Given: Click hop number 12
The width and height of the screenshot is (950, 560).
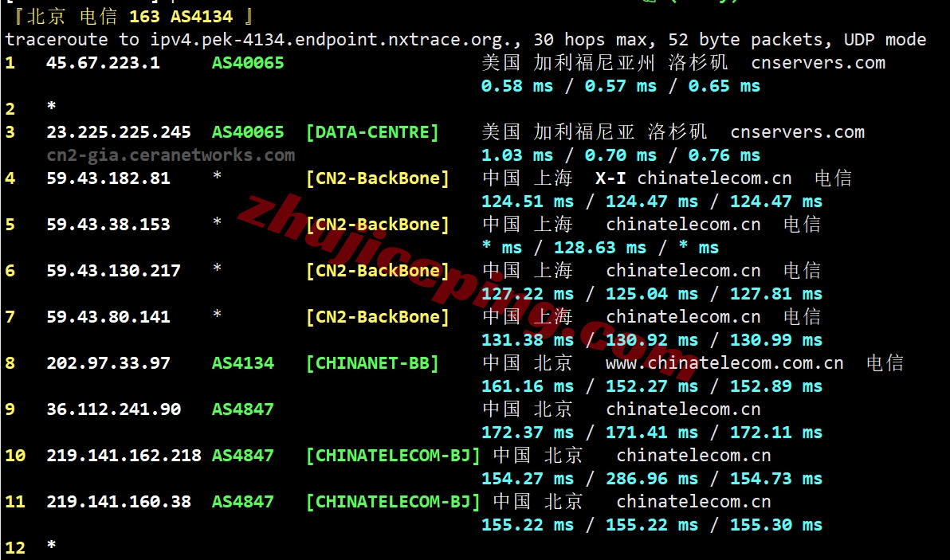Looking at the screenshot, I should pos(15,548).
